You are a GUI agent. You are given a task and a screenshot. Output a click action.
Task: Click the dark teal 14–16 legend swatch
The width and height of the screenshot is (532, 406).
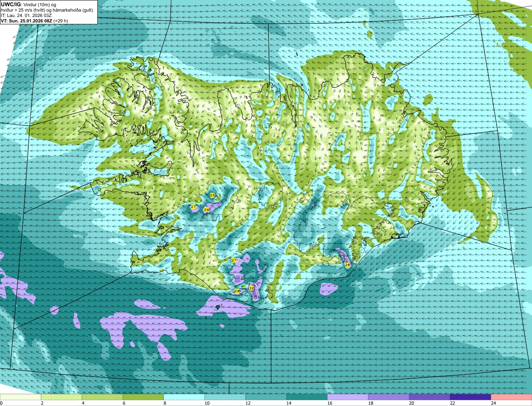[x=307, y=397]
